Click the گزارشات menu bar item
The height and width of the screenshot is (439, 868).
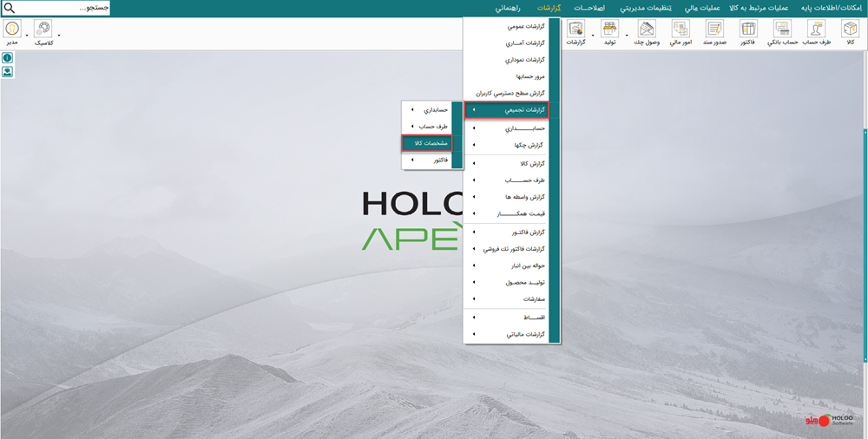549,9
